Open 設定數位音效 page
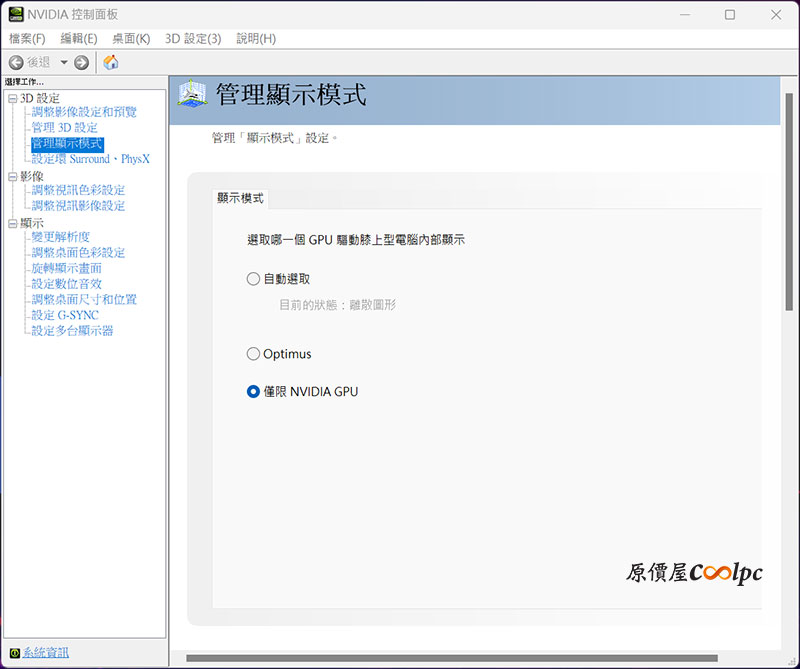800x669 pixels. point(66,284)
